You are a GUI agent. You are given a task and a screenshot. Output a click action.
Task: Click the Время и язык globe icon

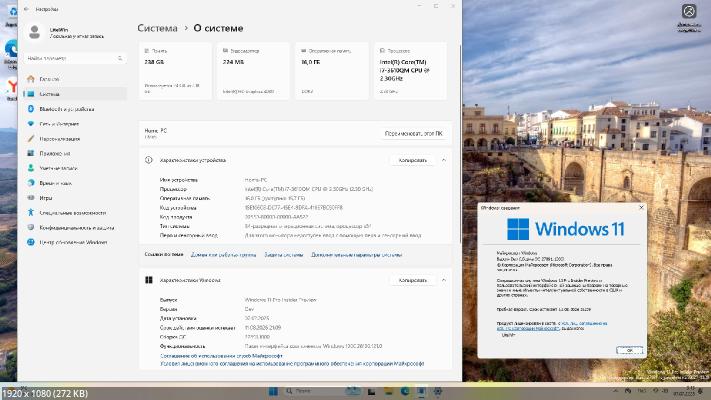(x=31, y=183)
